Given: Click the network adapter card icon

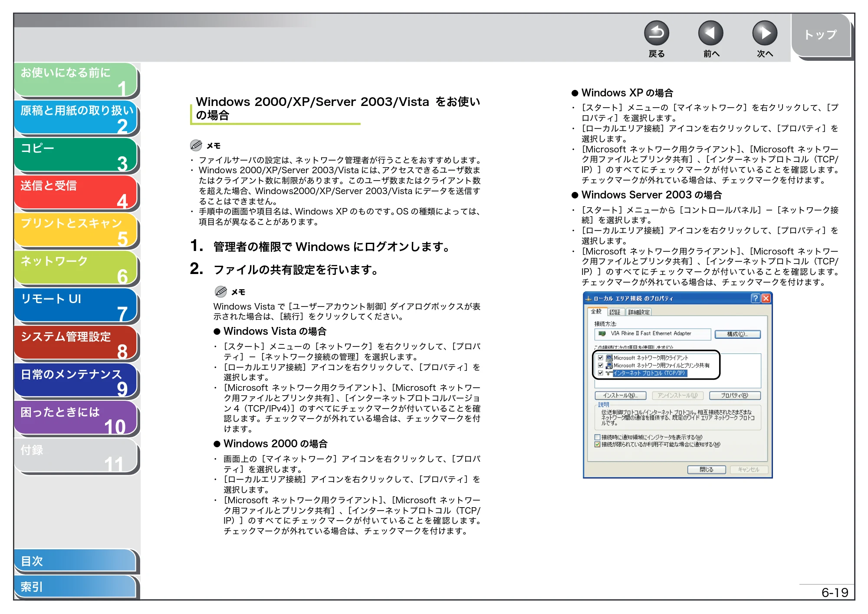Looking at the screenshot, I should [x=602, y=333].
